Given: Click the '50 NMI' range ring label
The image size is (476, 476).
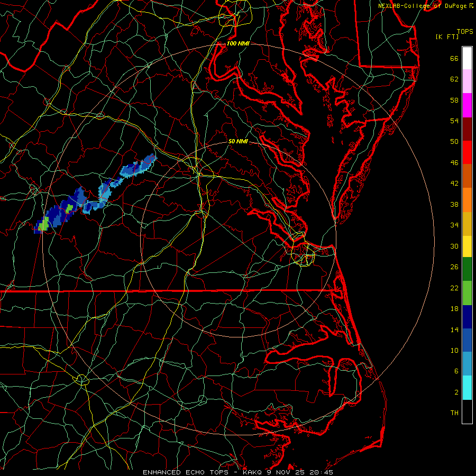Looking at the screenshot, I should tap(238, 141).
